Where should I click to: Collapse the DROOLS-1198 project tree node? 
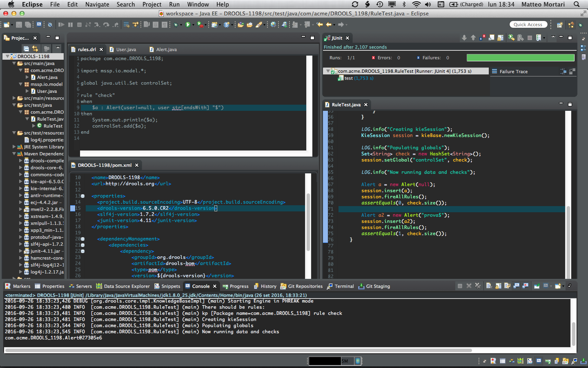[7, 56]
